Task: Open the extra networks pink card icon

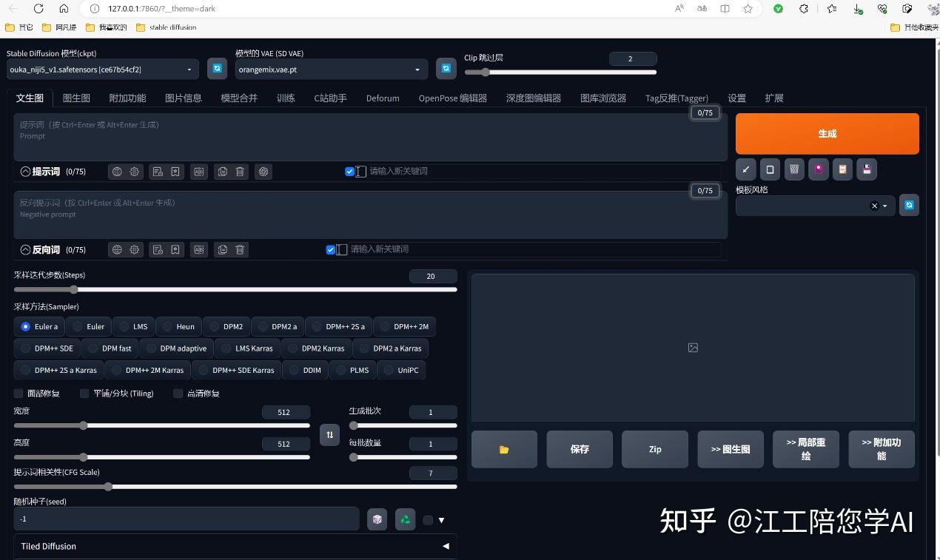Action: (818, 169)
